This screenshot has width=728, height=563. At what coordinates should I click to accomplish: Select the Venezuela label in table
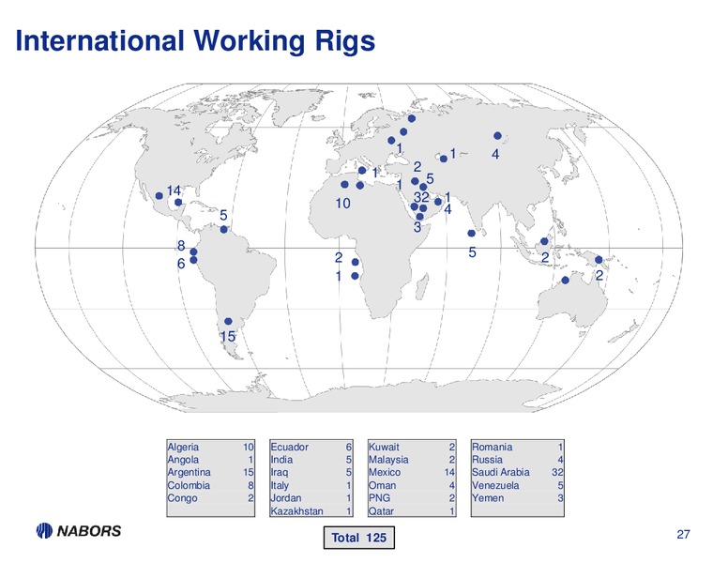click(495, 485)
